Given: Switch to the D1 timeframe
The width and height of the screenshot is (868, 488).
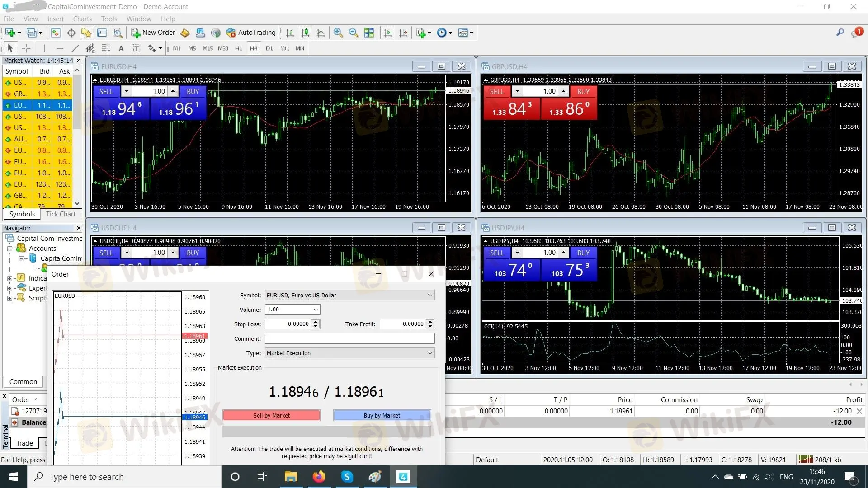Looking at the screenshot, I should pos(269,48).
